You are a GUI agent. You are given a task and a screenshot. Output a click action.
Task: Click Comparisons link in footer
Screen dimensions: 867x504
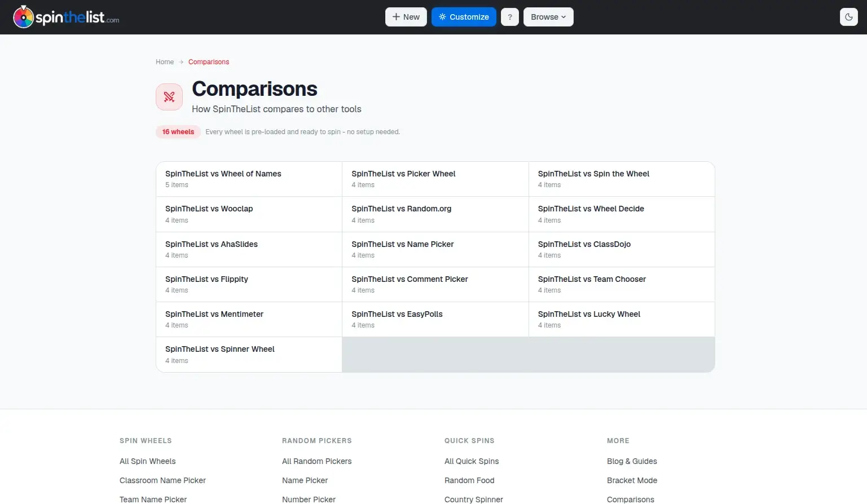(631, 499)
